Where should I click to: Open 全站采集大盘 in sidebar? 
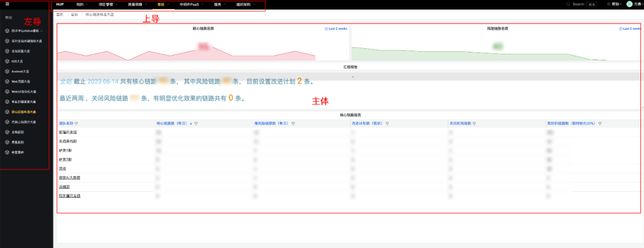pyautogui.click(x=20, y=51)
